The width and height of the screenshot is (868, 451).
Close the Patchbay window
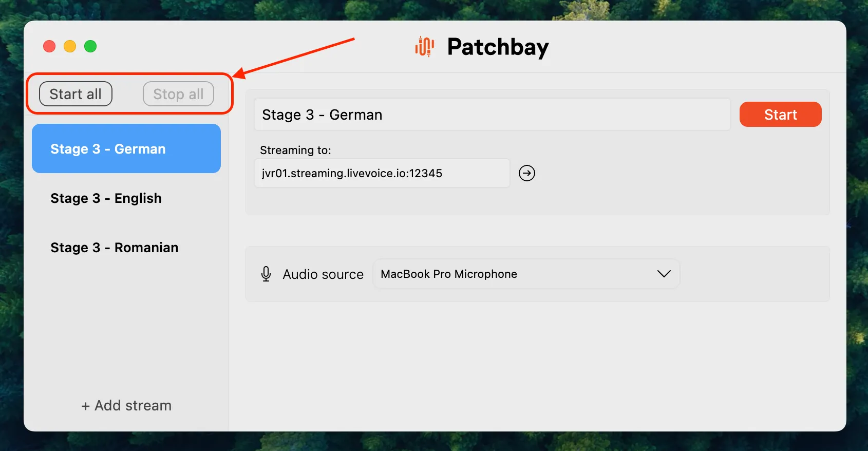point(49,47)
